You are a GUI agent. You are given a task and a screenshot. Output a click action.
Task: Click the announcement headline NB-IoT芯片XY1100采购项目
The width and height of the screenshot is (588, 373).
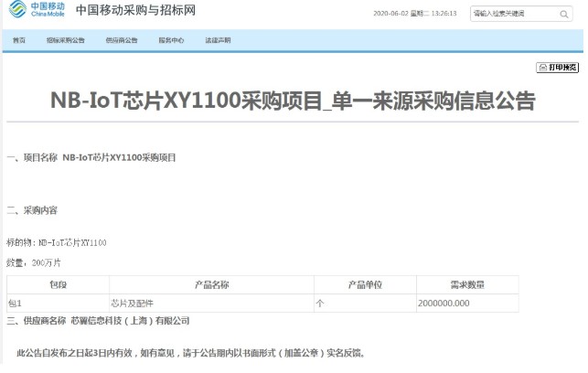tap(293, 101)
